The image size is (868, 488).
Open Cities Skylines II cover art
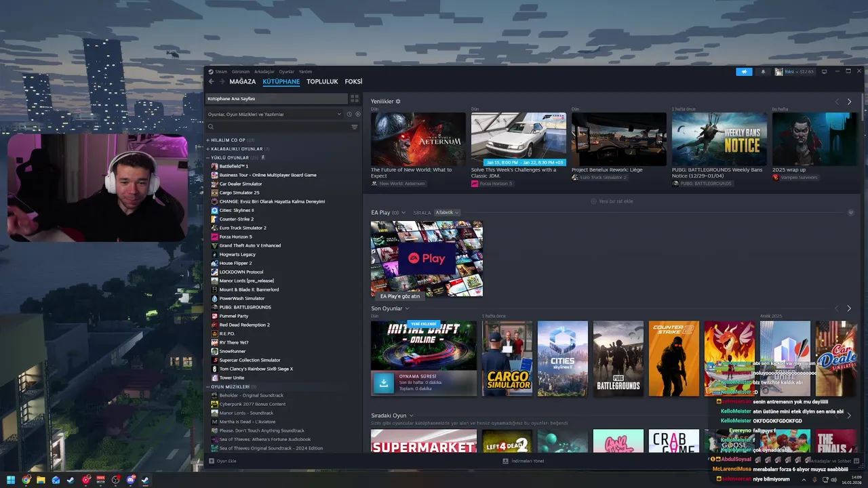(563, 359)
